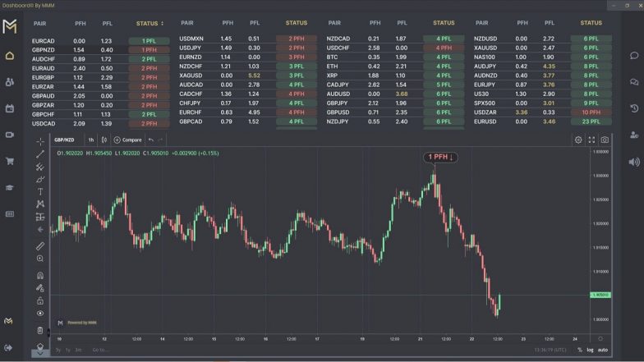The image size is (644, 362).
Task: Click the EURCAD 1 PFL status badge
Action: (x=149, y=41)
